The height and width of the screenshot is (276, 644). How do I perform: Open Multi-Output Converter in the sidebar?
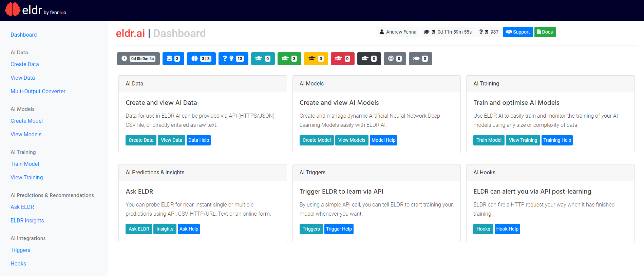38,91
